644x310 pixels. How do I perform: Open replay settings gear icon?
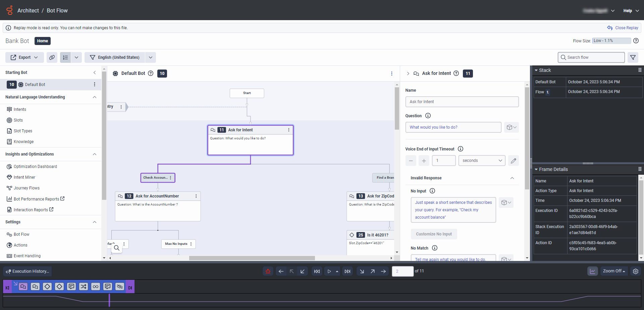coord(636,271)
